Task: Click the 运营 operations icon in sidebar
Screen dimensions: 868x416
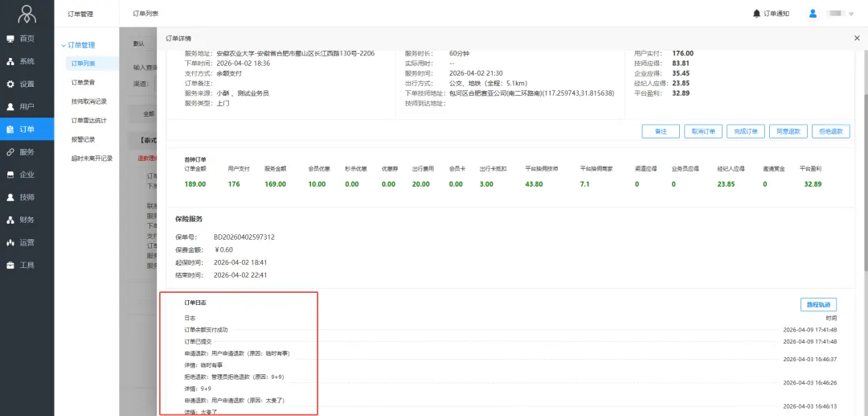Action: click(x=10, y=242)
